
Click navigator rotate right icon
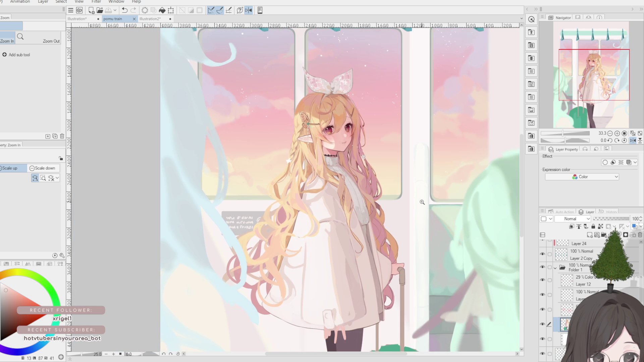[x=617, y=140]
